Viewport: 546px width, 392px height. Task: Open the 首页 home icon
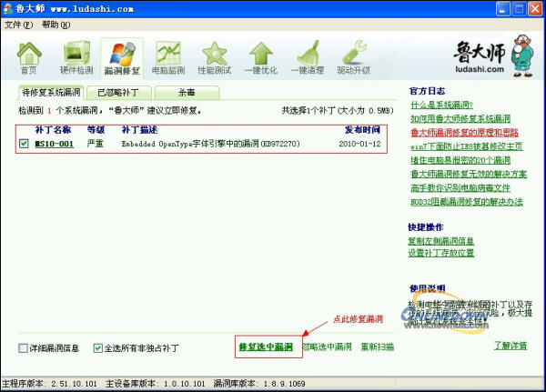pyautogui.click(x=29, y=57)
